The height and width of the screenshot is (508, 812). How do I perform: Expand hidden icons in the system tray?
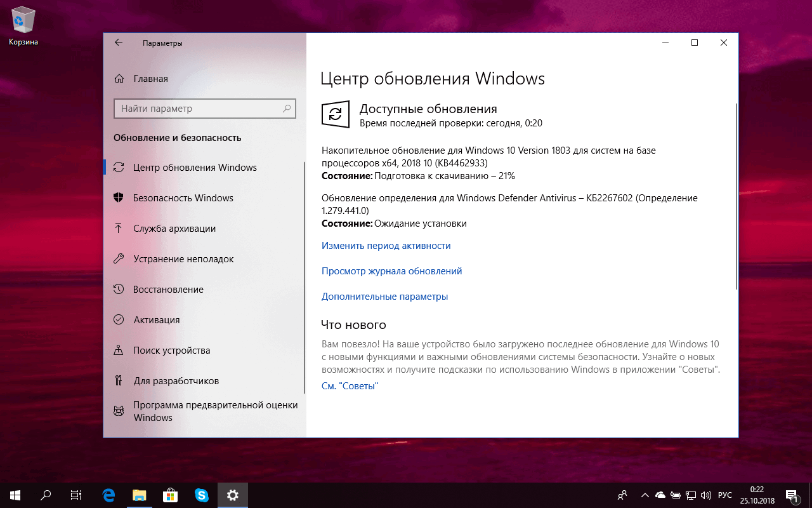click(645, 495)
